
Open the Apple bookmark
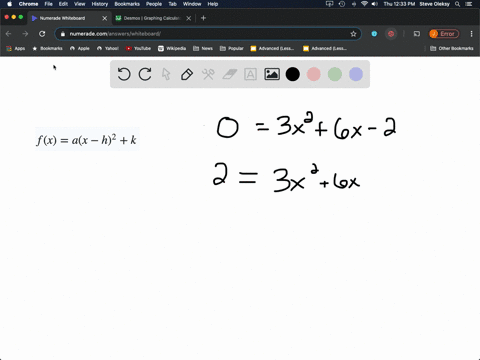[x=80, y=48]
